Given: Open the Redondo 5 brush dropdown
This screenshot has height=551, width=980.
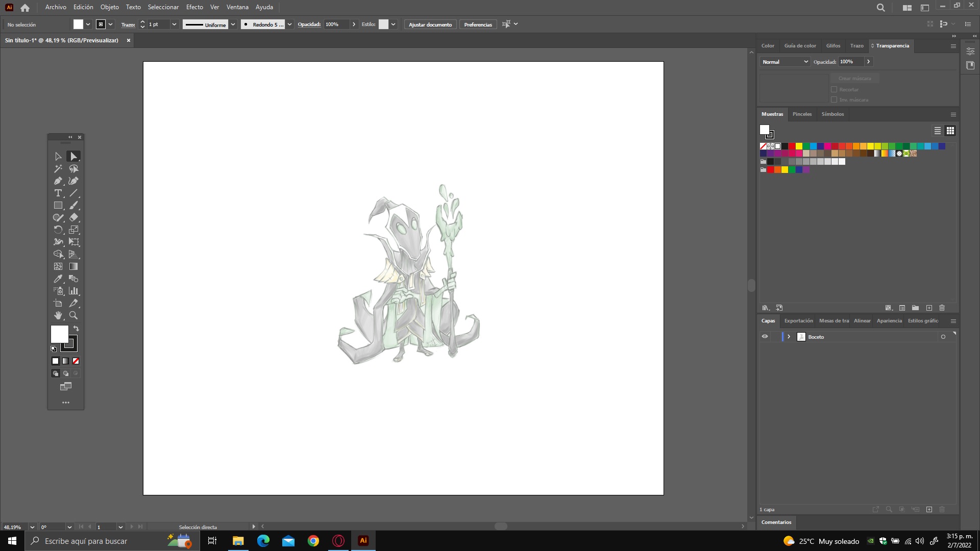Looking at the screenshot, I should point(289,24).
